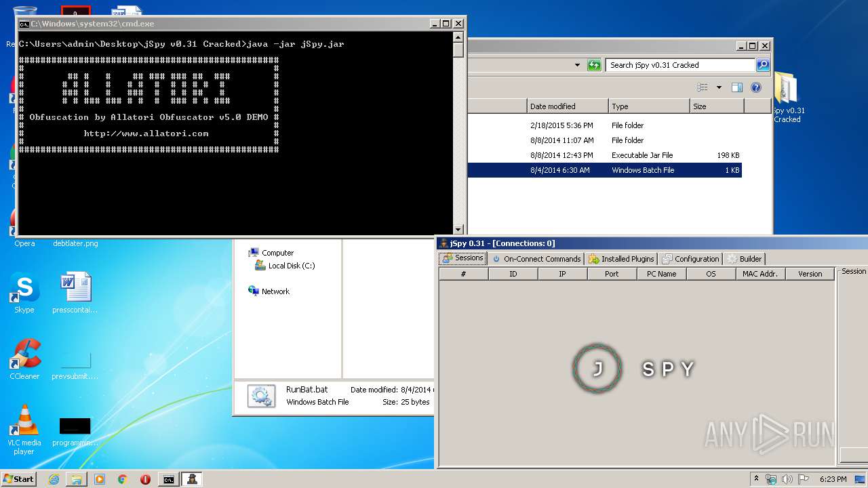Click the Version column header

(x=810, y=274)
